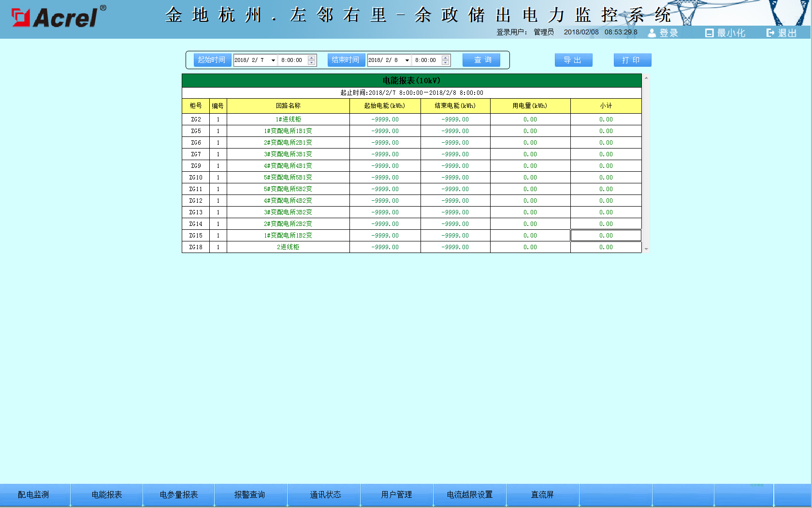Go to 报警查询 alarm query tab

pos(250,494)
